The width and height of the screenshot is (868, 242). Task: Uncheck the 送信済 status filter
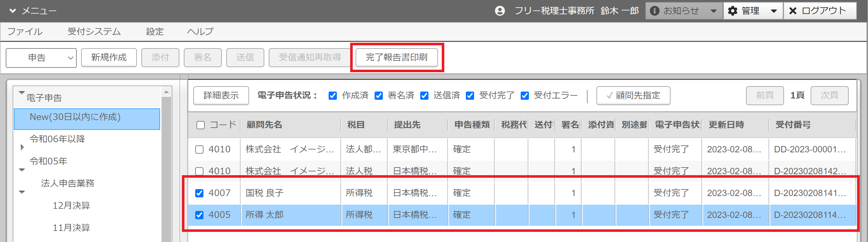424,96
